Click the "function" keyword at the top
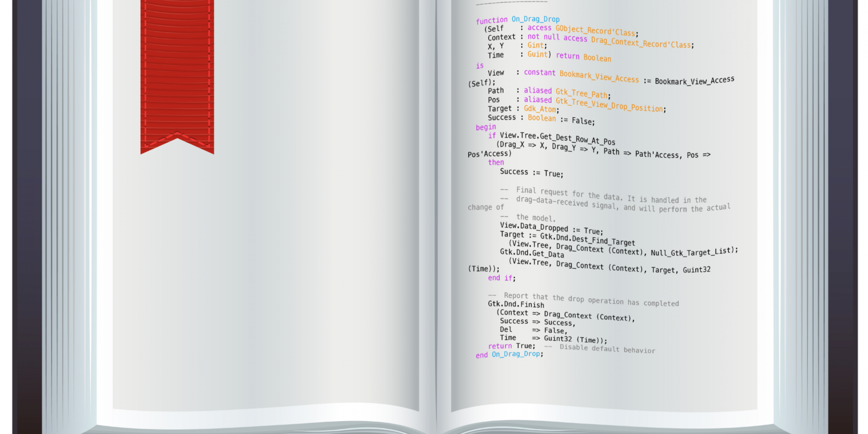This screenshot has height=434, width=868. [492, 20]
